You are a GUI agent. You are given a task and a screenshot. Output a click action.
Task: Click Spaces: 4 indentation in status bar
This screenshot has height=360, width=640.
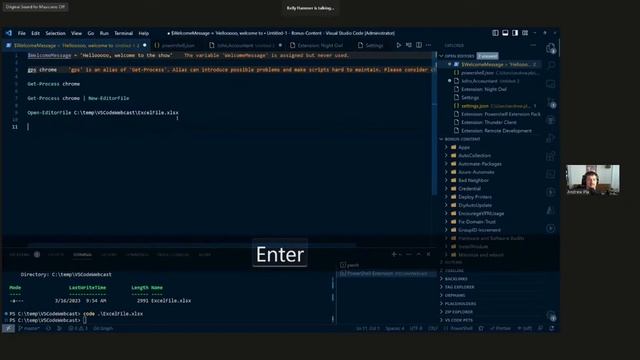(x=395, y=328)
